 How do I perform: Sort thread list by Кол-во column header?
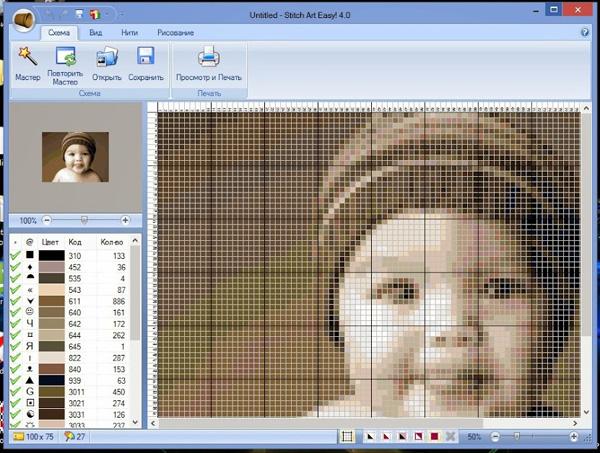pyautogui.click(x=112, y=242)
